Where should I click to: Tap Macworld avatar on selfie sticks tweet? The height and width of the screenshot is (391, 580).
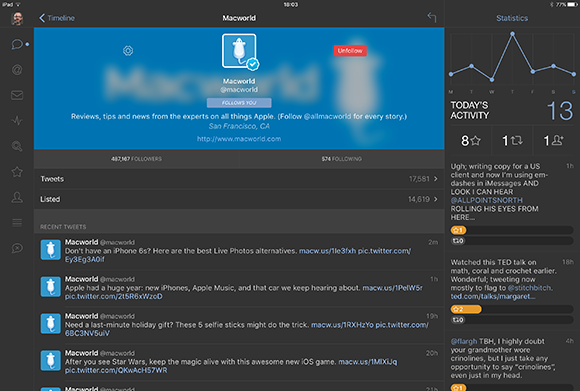(51, 324)
